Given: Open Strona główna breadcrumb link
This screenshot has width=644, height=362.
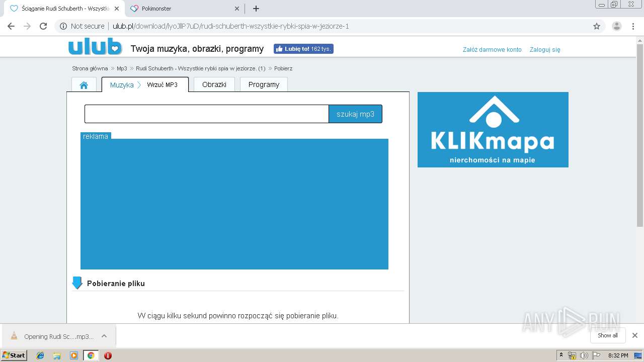Looking at the screenshot, I should point(90,68).
